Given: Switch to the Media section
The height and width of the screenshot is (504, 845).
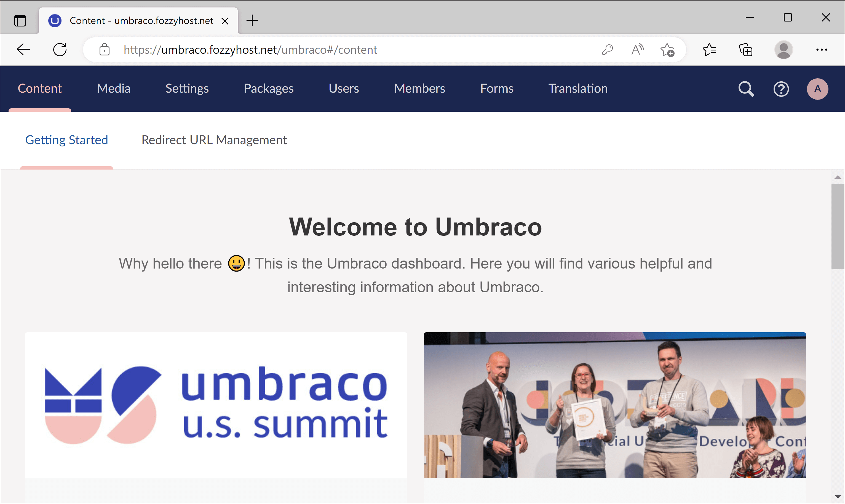Looking at the screenshot, I should tap(113, 88).
